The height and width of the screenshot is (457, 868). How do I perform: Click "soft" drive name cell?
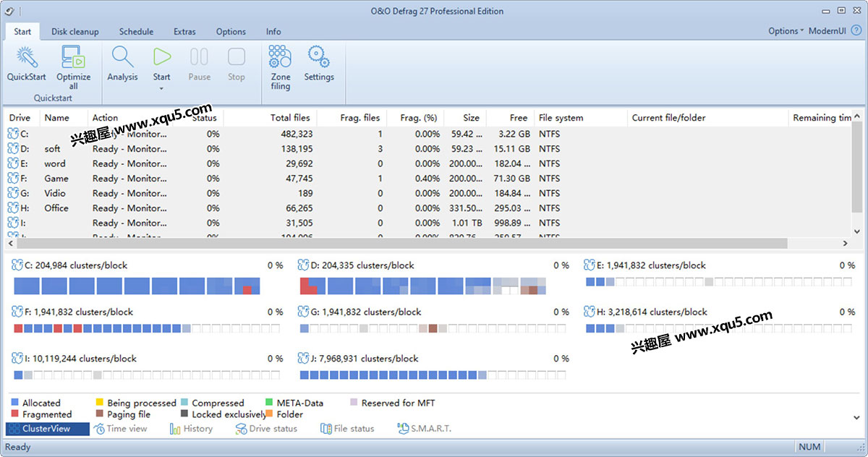(x=53, y=149)
